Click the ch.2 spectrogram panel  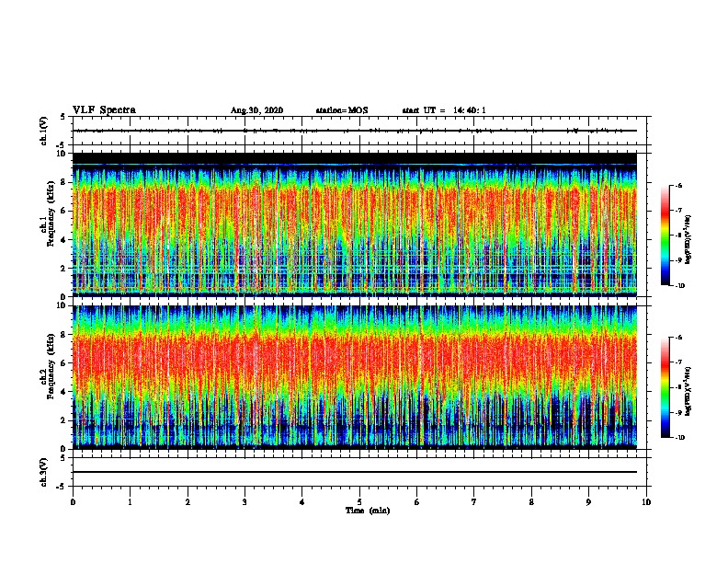point(355,377)
